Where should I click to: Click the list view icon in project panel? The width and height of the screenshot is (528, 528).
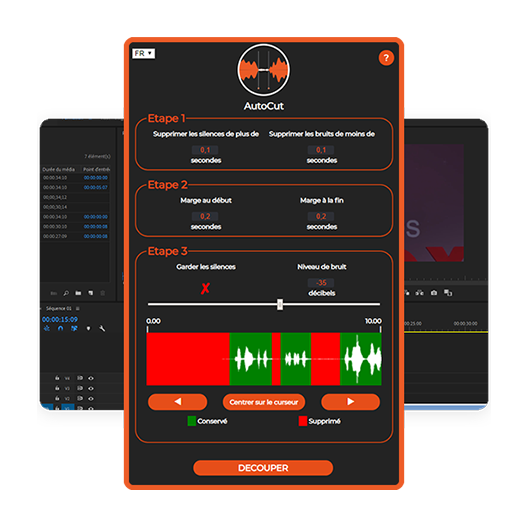click(54, 293)
